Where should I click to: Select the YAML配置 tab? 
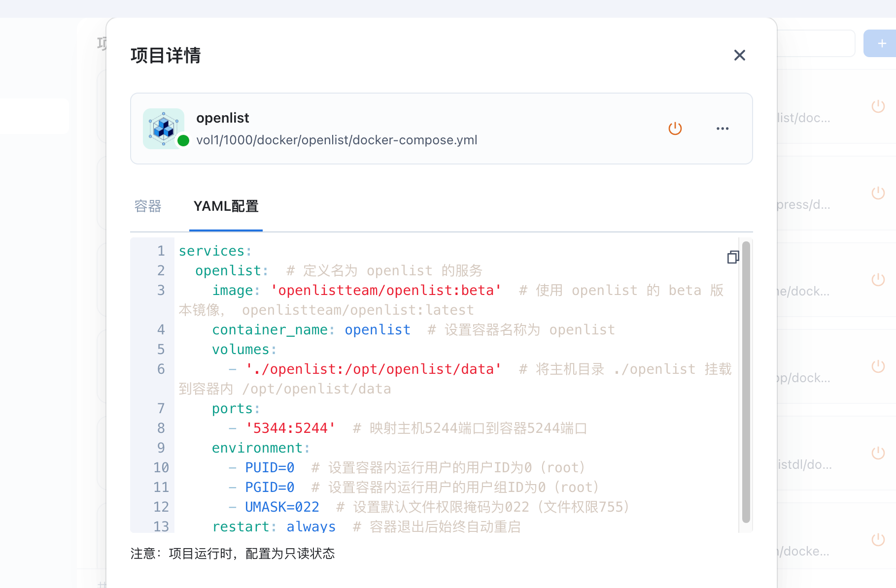coord(226,206)
